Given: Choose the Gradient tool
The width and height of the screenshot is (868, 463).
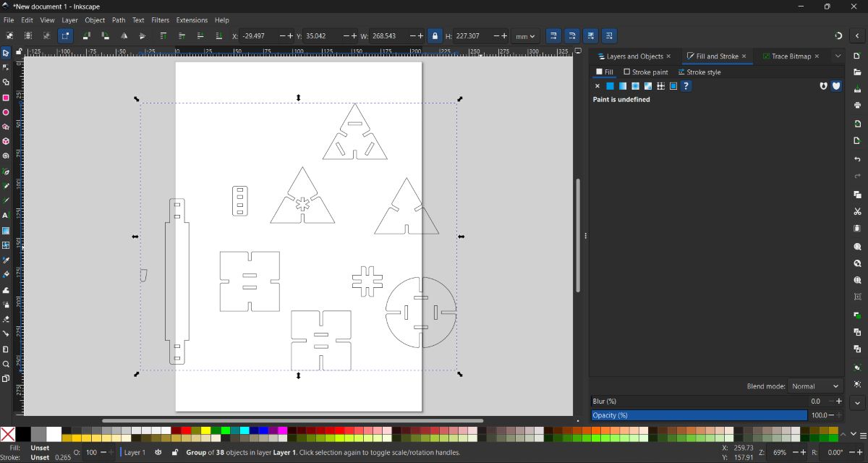Looking at the screenshot, I should click(x=6, y=231).
